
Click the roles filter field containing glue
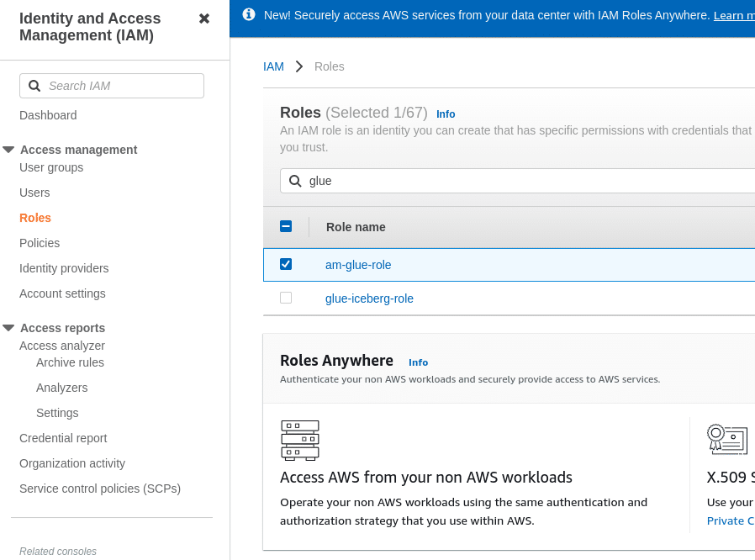pyautogui.click(x=518, y=181)
